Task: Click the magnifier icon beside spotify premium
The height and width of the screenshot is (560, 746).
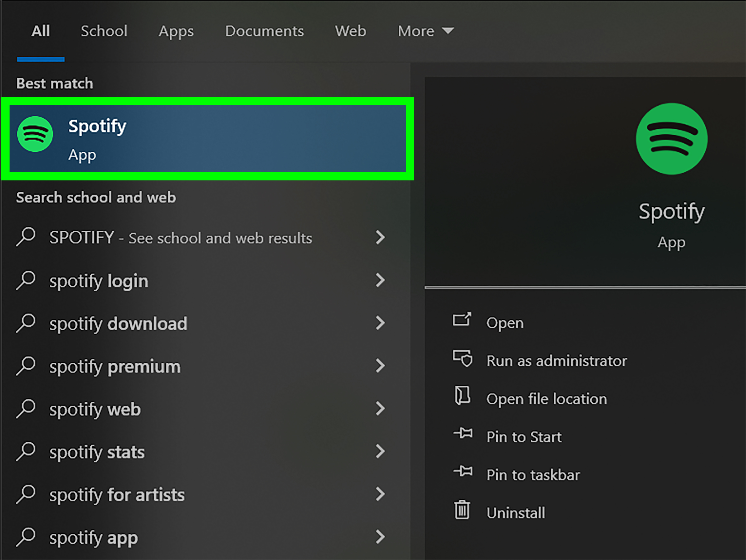Action: pos(26,366)
